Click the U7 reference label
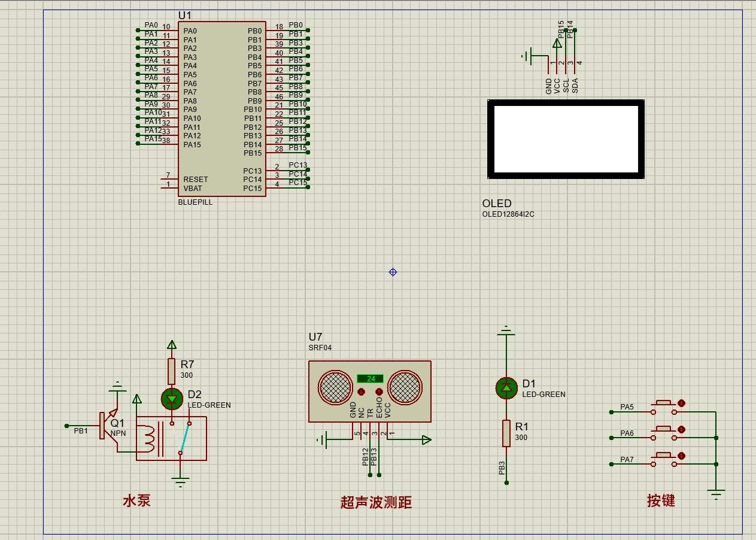This screenshot has width=756, height=540. pyautogui.click(x=315, y=337)
